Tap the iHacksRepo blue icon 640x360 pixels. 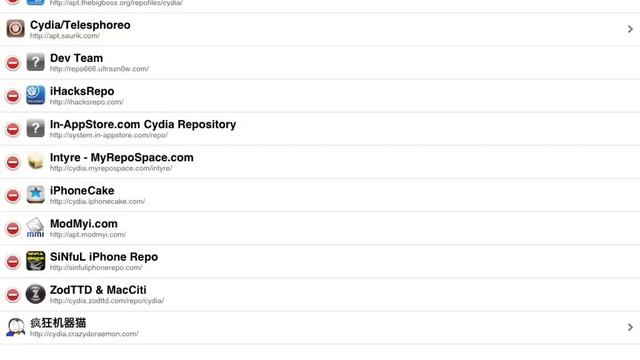36,95
